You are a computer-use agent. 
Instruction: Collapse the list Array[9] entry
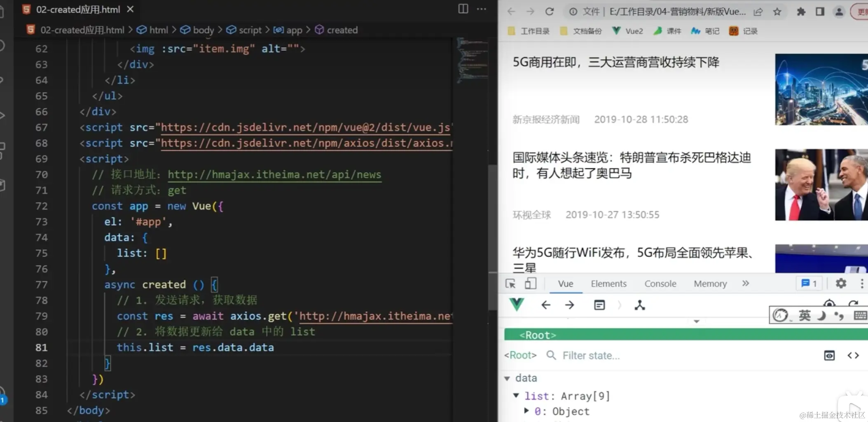point(516,396)
